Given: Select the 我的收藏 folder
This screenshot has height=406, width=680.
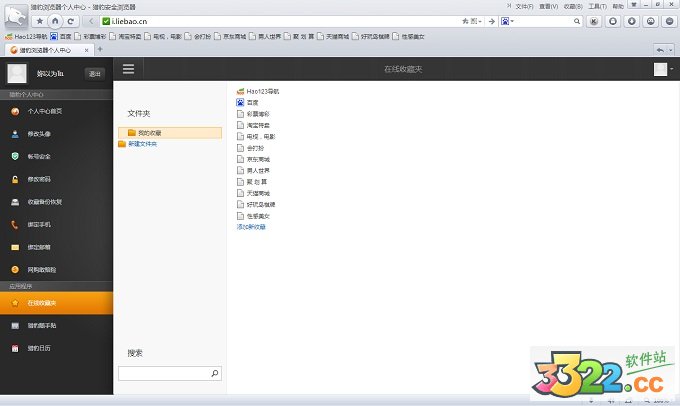Looking at the screenshot, I should coord(170,133).
